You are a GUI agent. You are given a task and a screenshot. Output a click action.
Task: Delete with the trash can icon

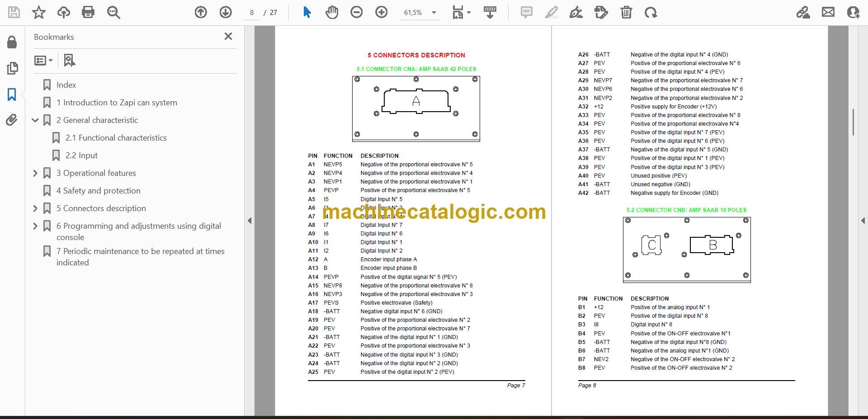(x=626, y=12)
